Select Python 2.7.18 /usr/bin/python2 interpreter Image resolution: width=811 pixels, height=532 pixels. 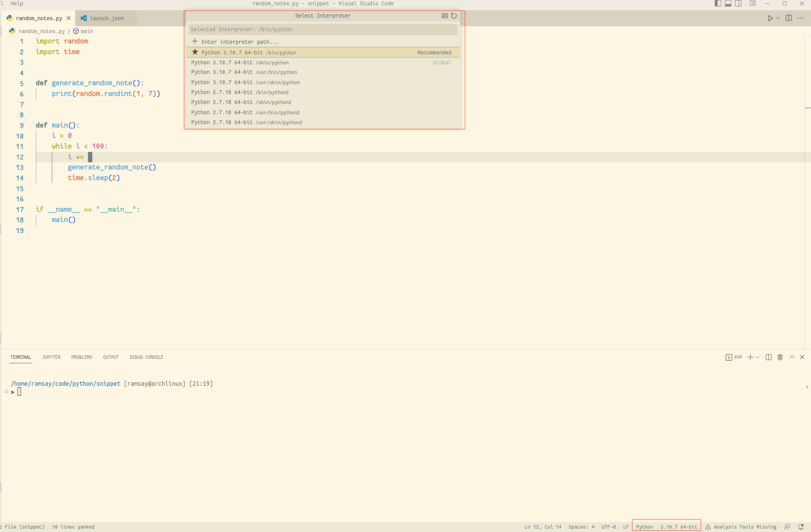(245, 112)
